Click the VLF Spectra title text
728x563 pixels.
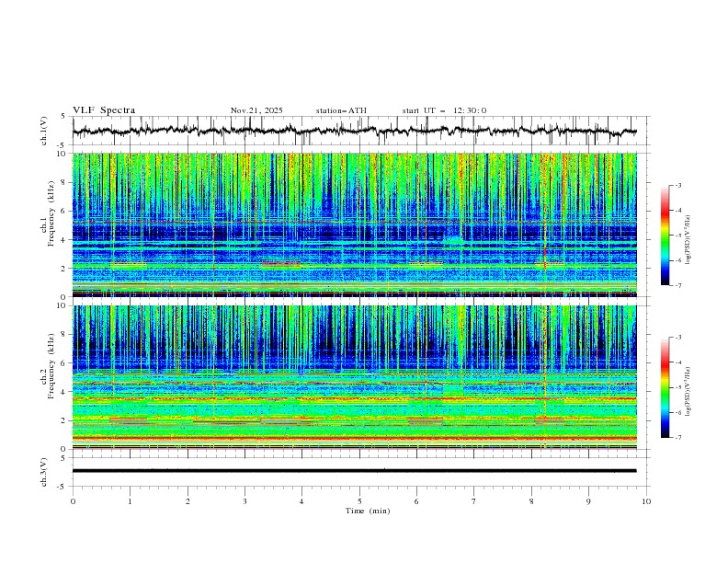[104, 110]
